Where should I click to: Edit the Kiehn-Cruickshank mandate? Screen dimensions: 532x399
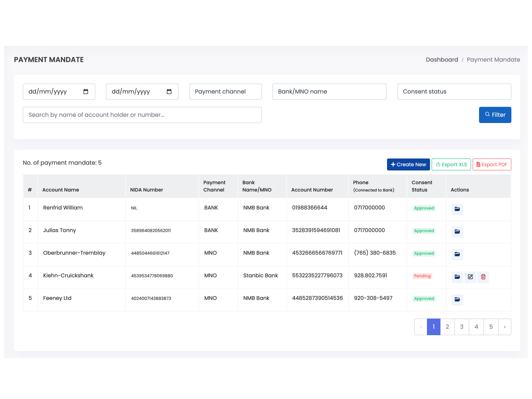click(x=470, y=277)
